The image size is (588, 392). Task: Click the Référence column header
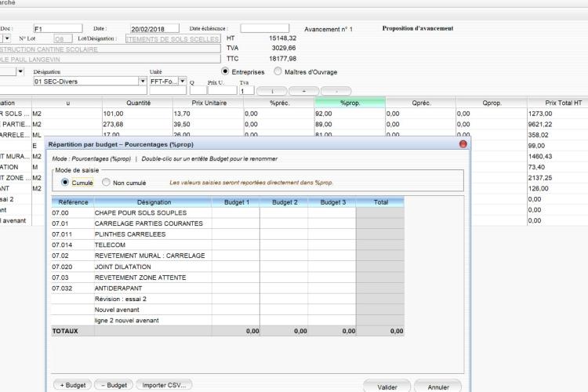pyautogui.click(x=73, y=202)
